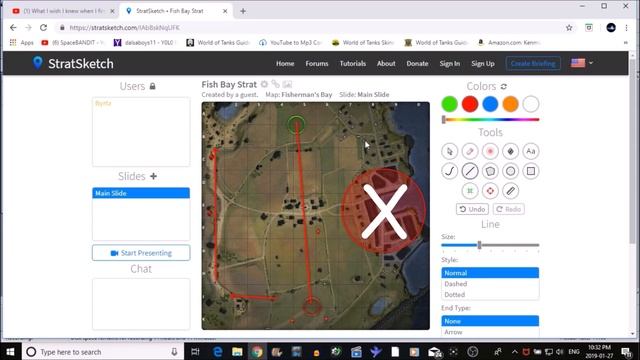Select the Aa text tool

point(531,151)
